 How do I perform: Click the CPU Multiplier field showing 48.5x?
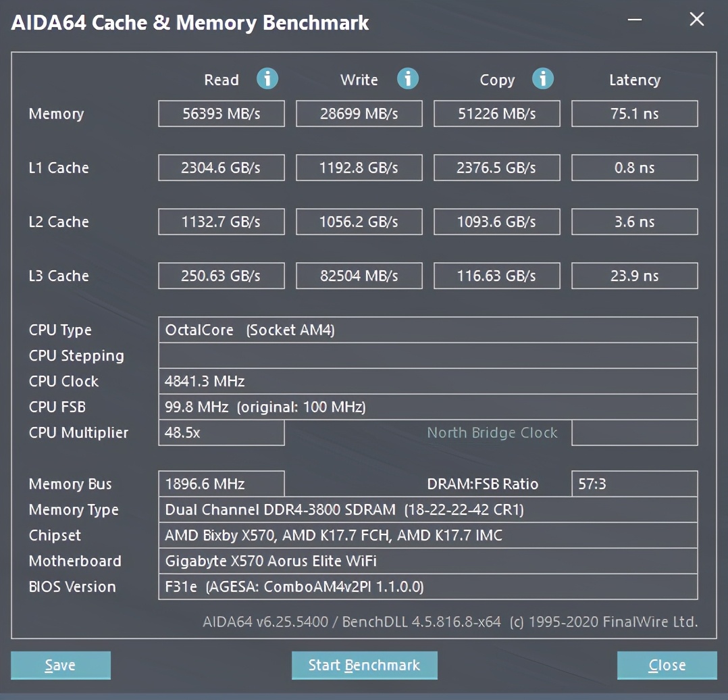(221, 432)
